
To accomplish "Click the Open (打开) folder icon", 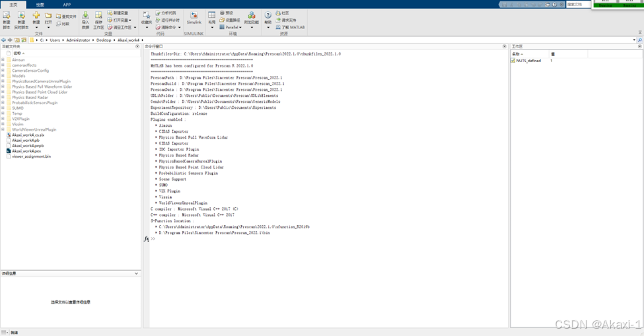I will click(48, 16).
